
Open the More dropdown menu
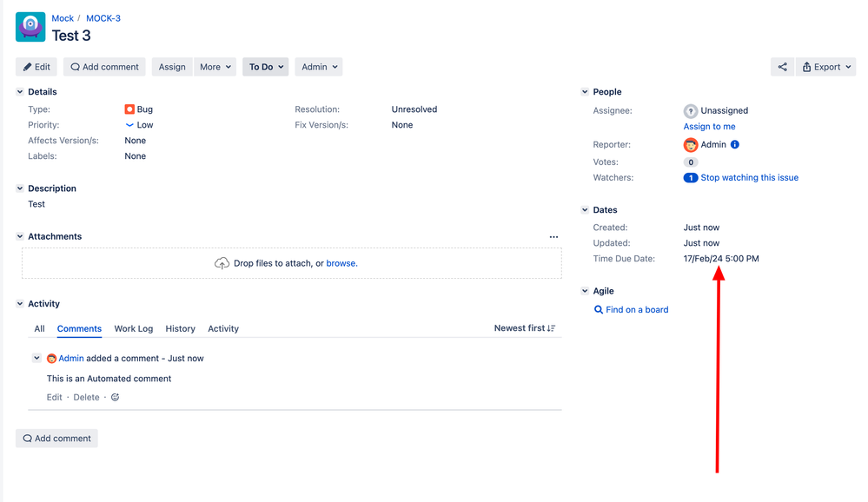click(215, 67)
